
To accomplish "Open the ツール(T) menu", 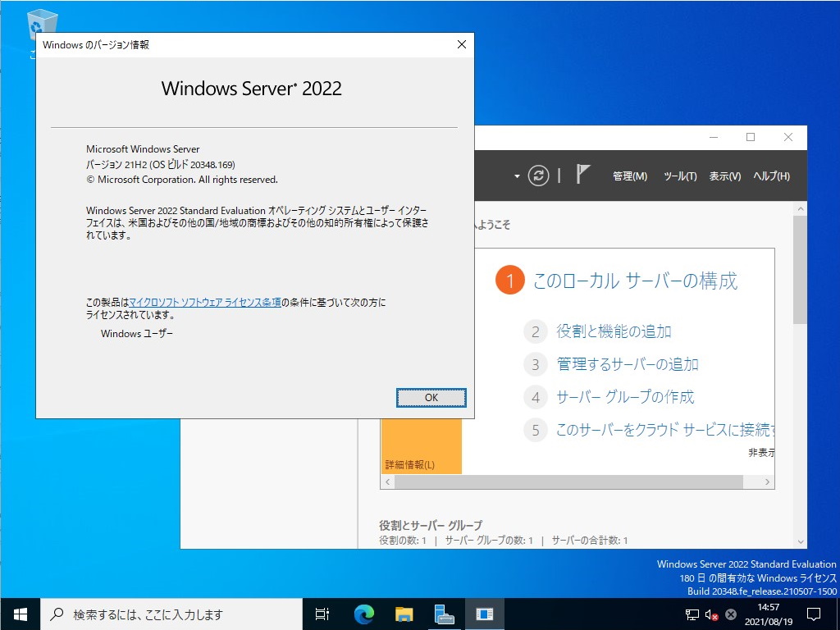I will pos(679,176).
